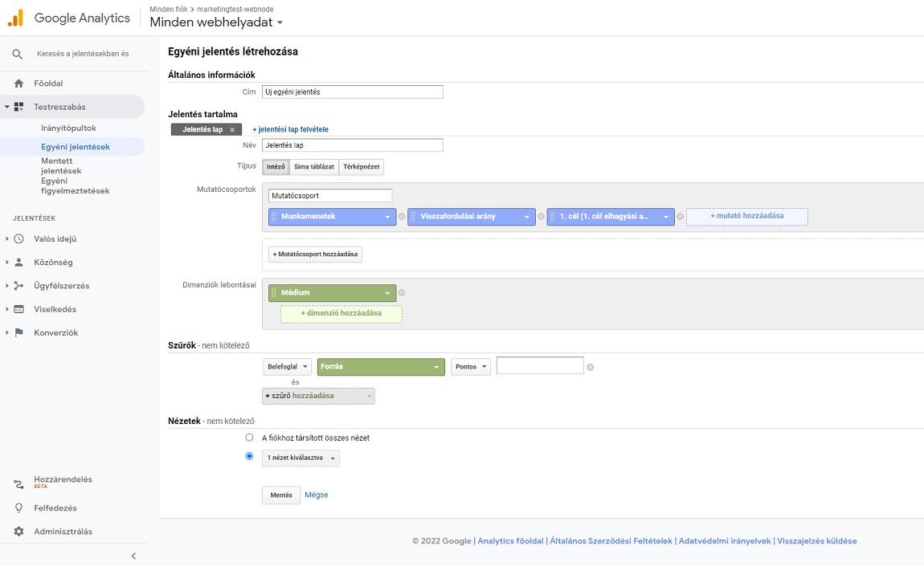The height and width of the screenshot is (566, 924).
Task: Switch report type to Sima táblázat
Action: pyautogui.click(x=314, y=167)
